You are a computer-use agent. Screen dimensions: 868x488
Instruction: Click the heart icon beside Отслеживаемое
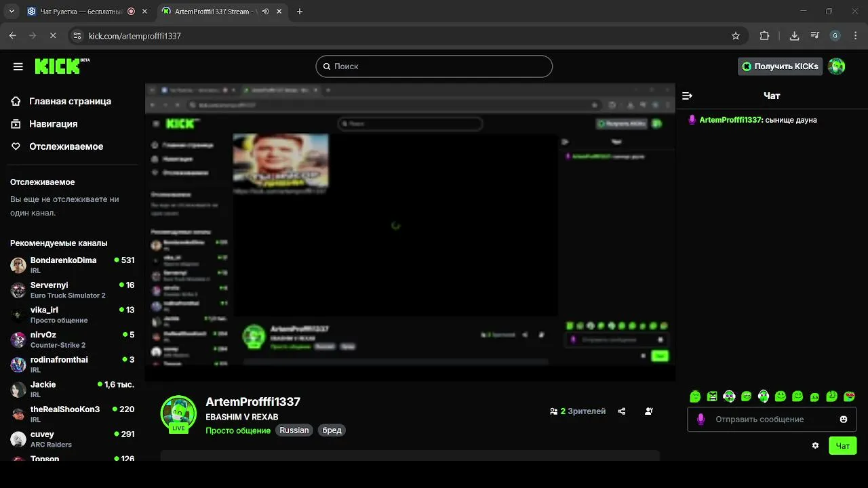click(16, 146)
